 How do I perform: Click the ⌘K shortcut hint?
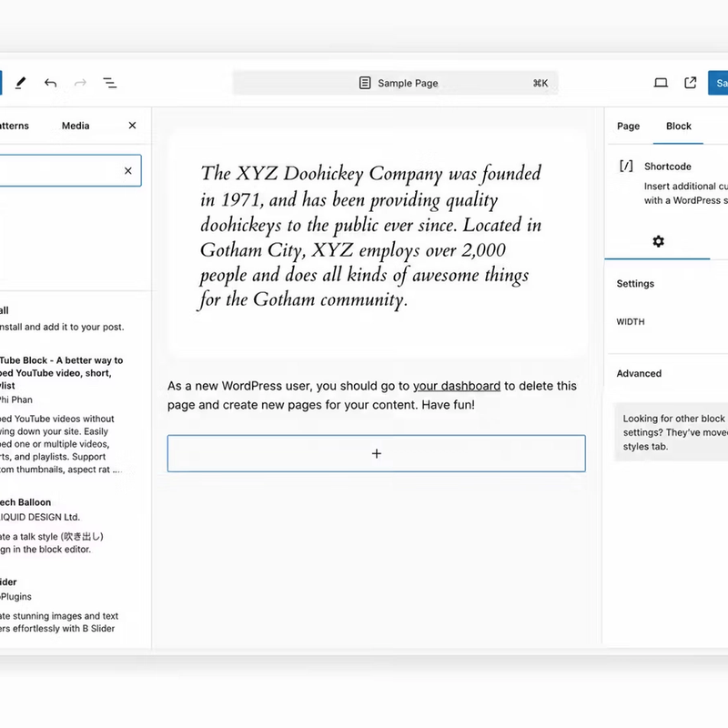coord(541,84)
